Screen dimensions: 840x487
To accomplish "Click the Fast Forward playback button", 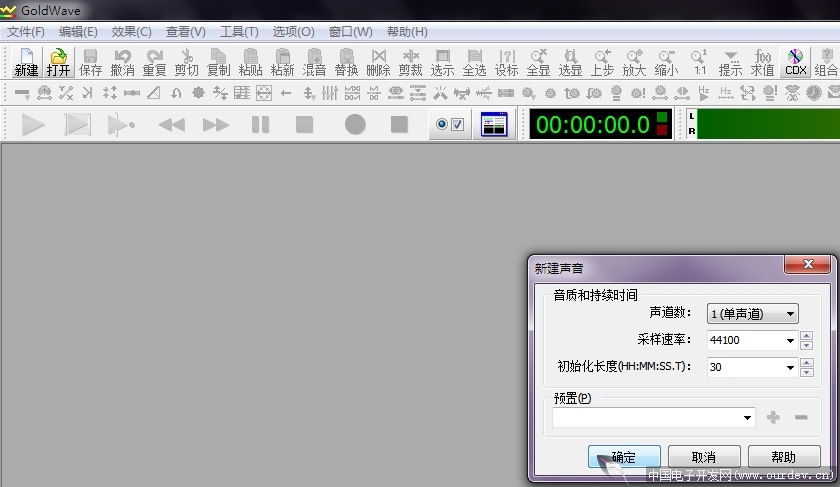I will [216, 125].
